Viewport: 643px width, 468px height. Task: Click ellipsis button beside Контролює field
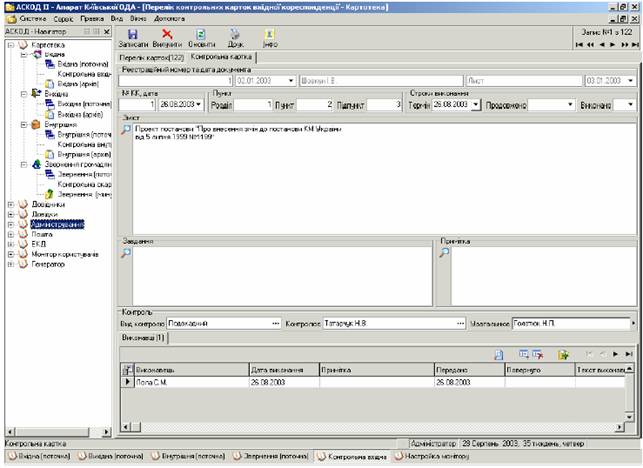461,324
